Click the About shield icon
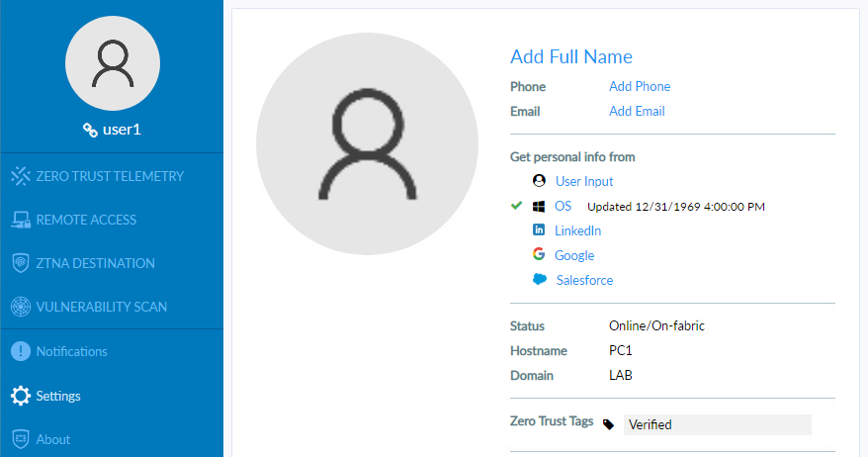This screenshot has height=457, width=868. (21, 439)
